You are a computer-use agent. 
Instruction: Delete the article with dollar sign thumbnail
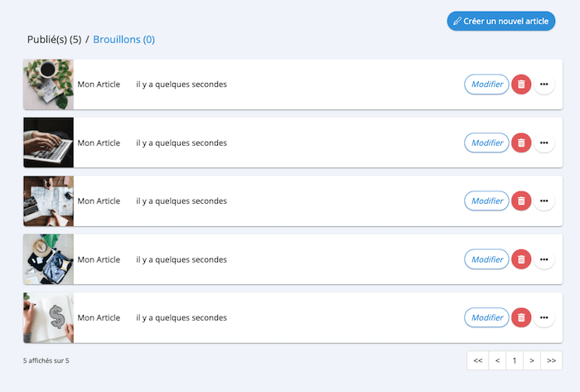click(521, 317)
